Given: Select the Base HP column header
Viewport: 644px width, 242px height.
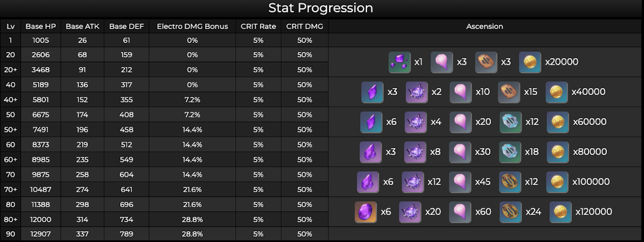Looking at the screenshot, I should 41,26.
